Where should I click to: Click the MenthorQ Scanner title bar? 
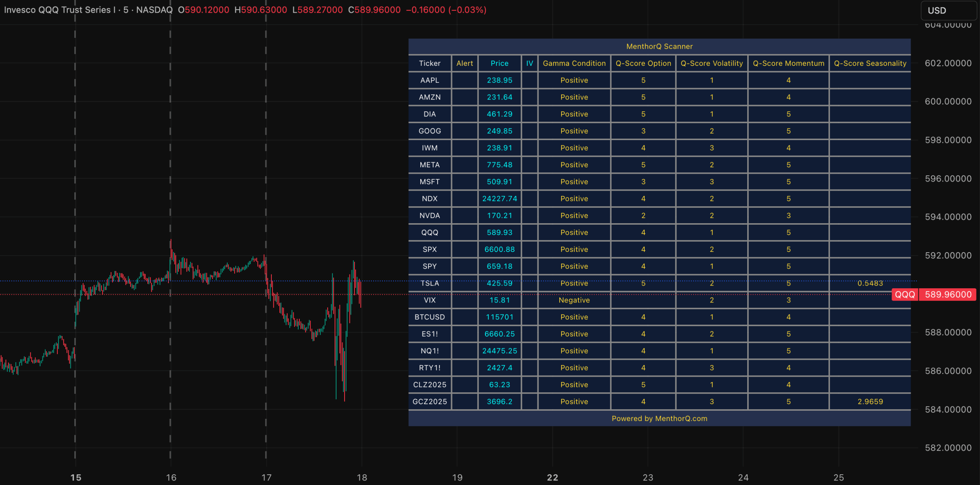[x=659, y=46]
